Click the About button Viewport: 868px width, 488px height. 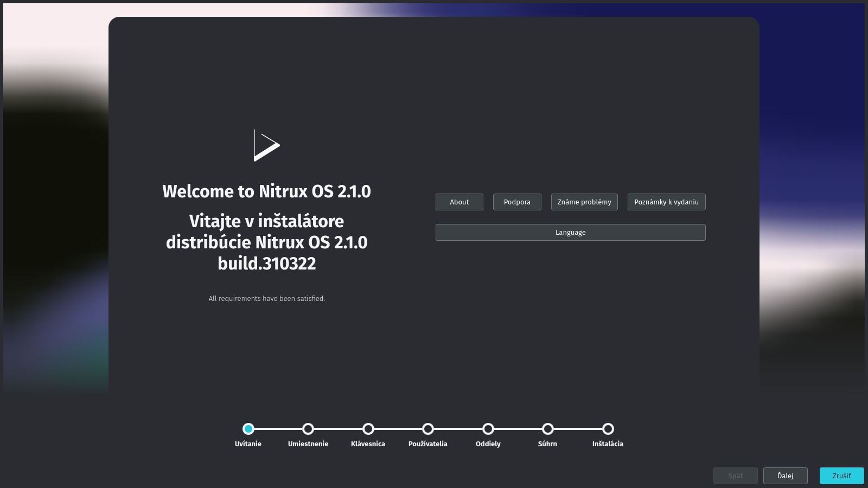[x=459, y=202]
